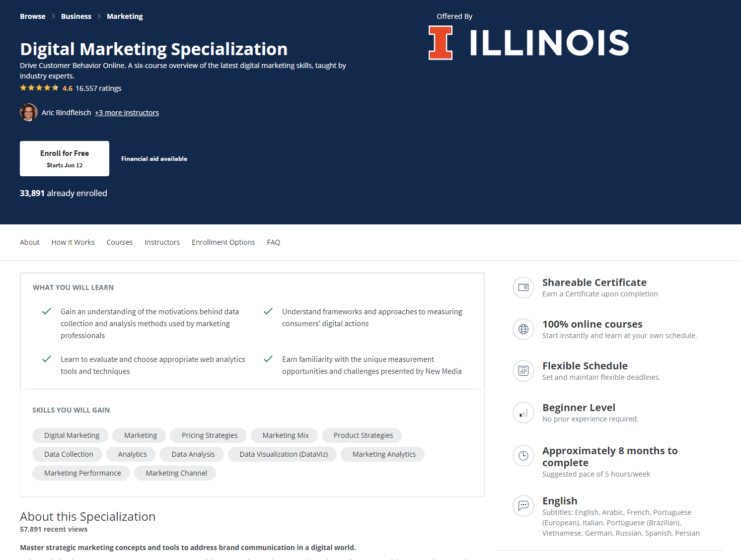Click the clock icon for completion time
The height and width of the screenshot is (560, 741).
pyautogui.click(x=523, y=456)
